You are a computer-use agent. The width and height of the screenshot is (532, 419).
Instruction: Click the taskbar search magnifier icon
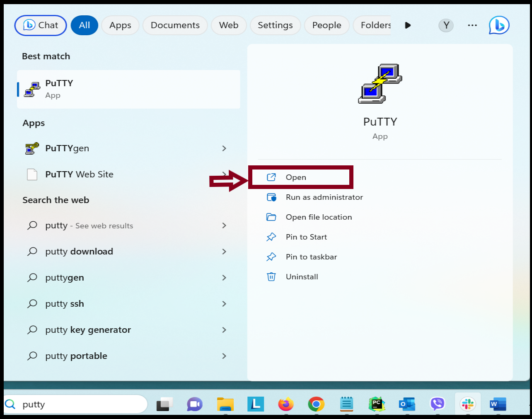[x=10, y=404]
